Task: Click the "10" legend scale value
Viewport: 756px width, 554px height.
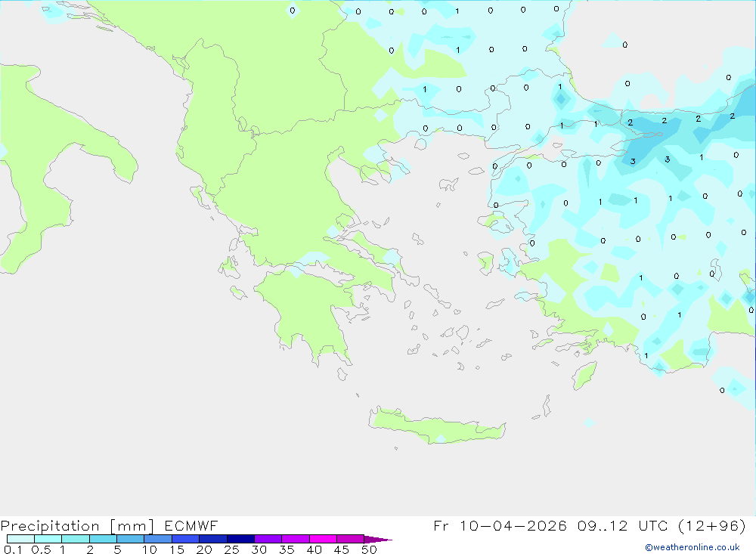Action: pos(149,549)
